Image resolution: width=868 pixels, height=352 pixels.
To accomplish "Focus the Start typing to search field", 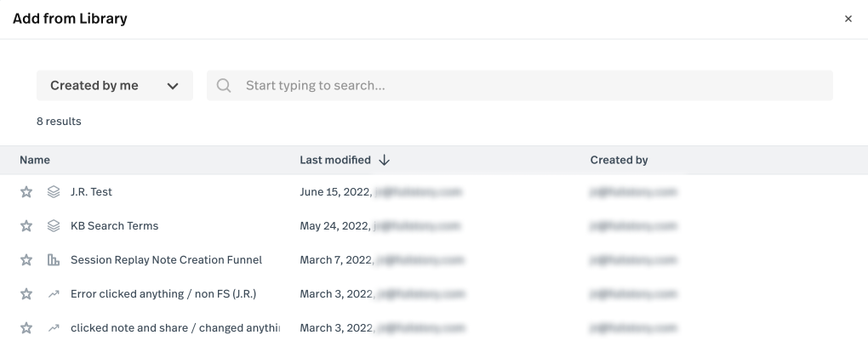I will click(528, 86).
